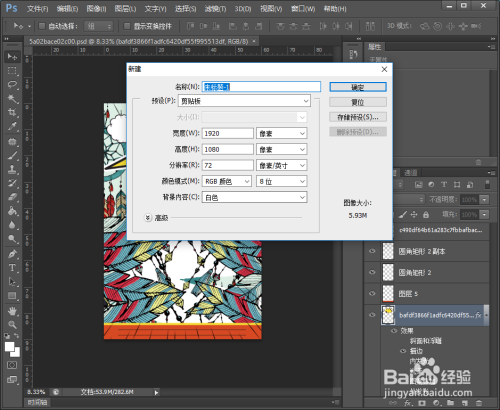Select the Rectangular Marquee tool

[x=12, y=71]
